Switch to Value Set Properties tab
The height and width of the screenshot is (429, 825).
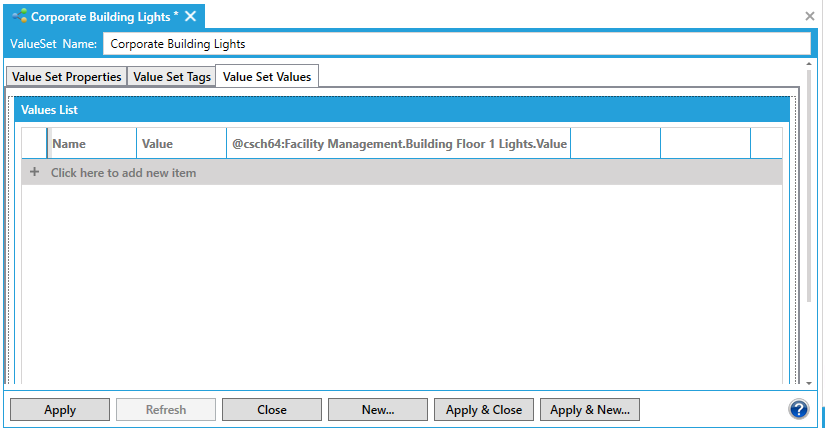coord(67,77)
